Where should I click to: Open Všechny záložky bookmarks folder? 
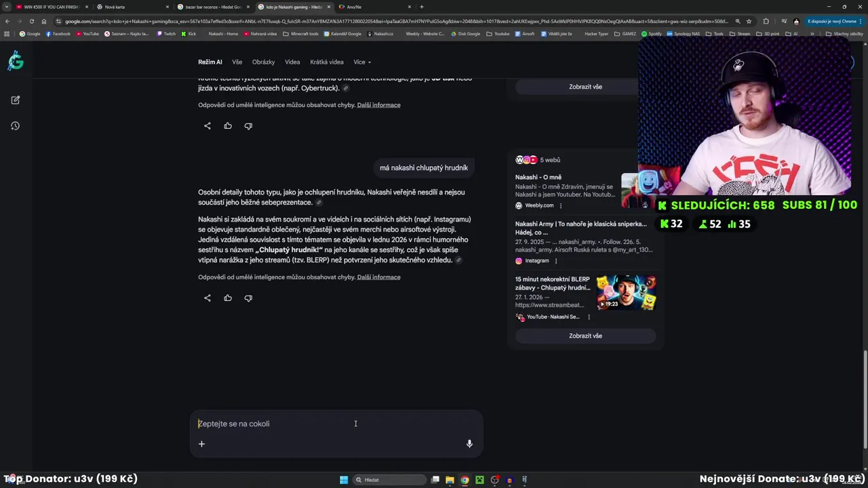pos(845,33)
